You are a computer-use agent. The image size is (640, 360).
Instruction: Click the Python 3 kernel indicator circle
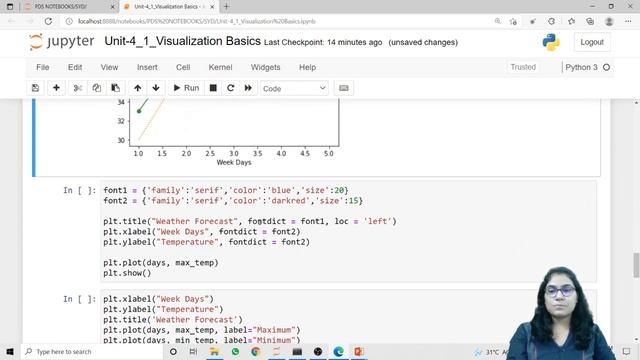(607, 67)
